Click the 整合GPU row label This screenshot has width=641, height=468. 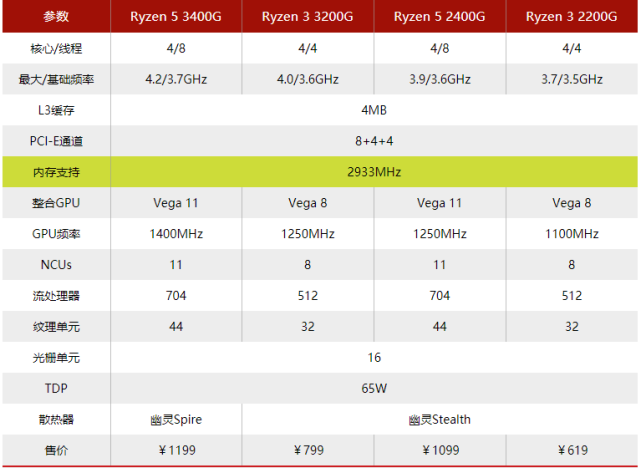(x=56, y=203)
